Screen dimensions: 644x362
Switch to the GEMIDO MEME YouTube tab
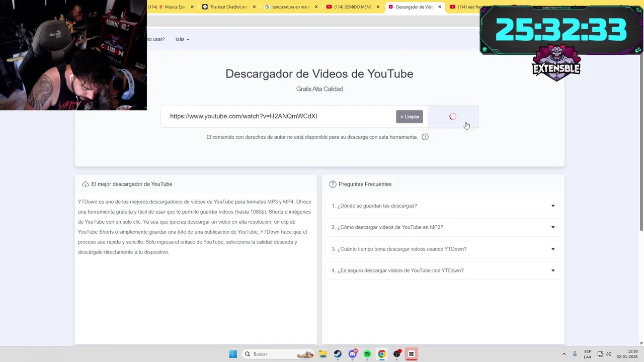[x=352, y=7]
